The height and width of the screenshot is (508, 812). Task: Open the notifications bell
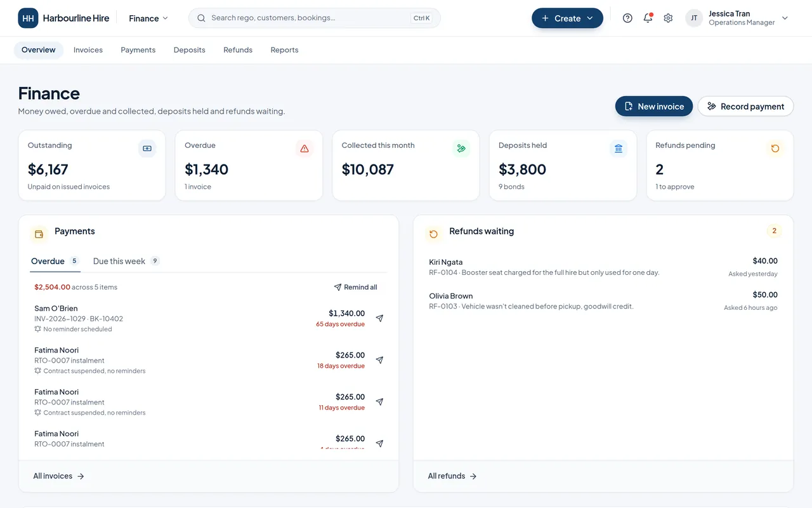click(x=648, y=18)
